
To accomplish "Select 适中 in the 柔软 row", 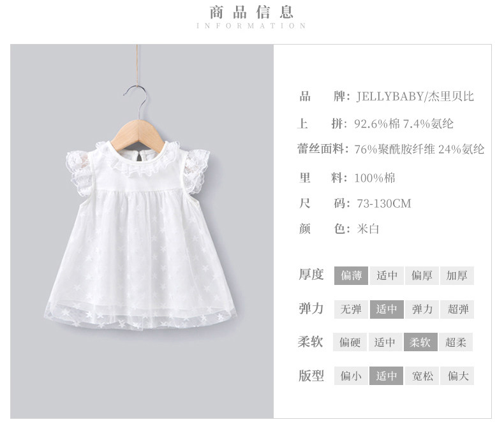I will [385, 342].
